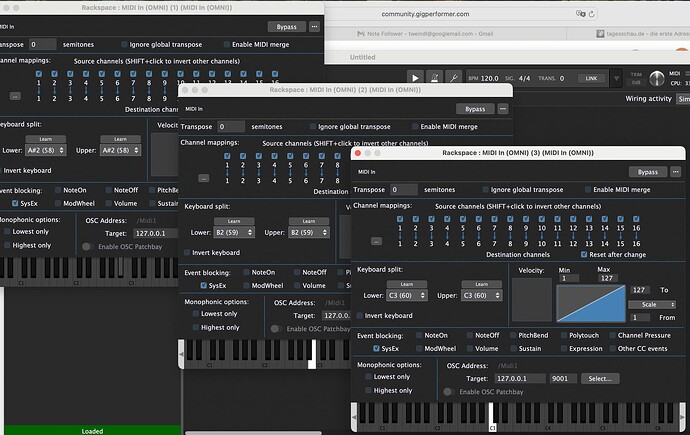Switch to the Note Follower Gmail browser tab

(425, 33)
